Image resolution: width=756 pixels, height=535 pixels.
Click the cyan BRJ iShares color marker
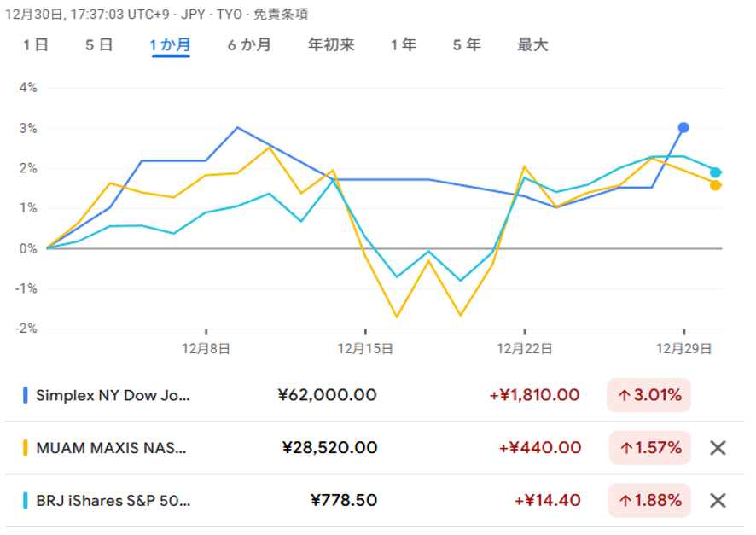pyautogui.click(x=26, y=501)
